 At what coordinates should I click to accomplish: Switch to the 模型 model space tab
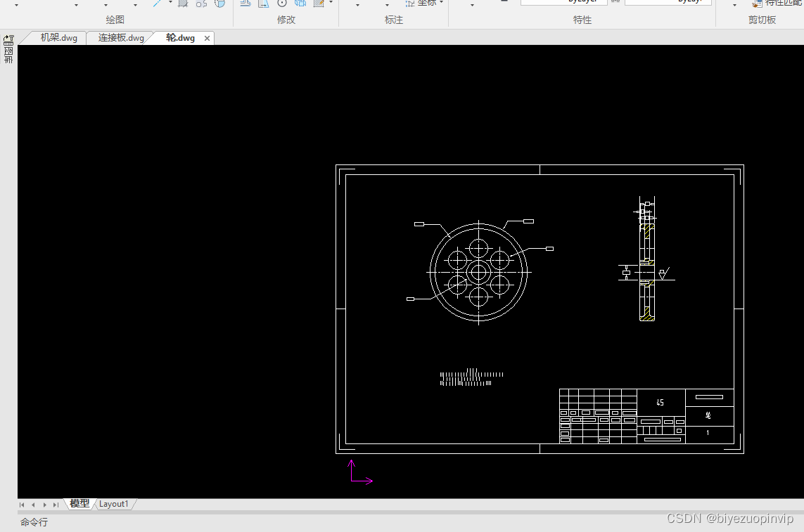[79, 504]
